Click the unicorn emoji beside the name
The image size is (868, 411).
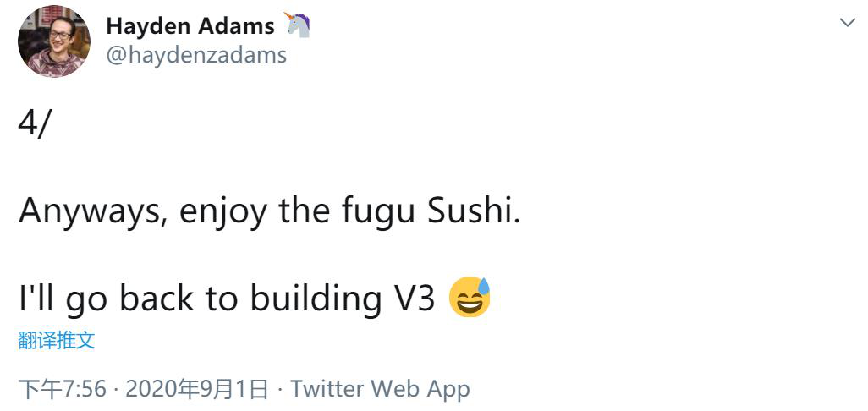click(x=297, y=25)
